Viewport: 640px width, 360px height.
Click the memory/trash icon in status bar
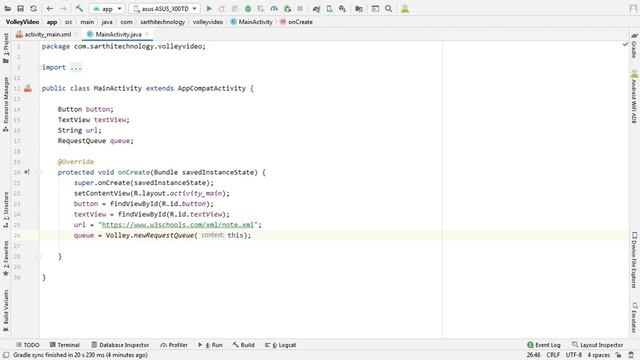click(x=631, y=355)
